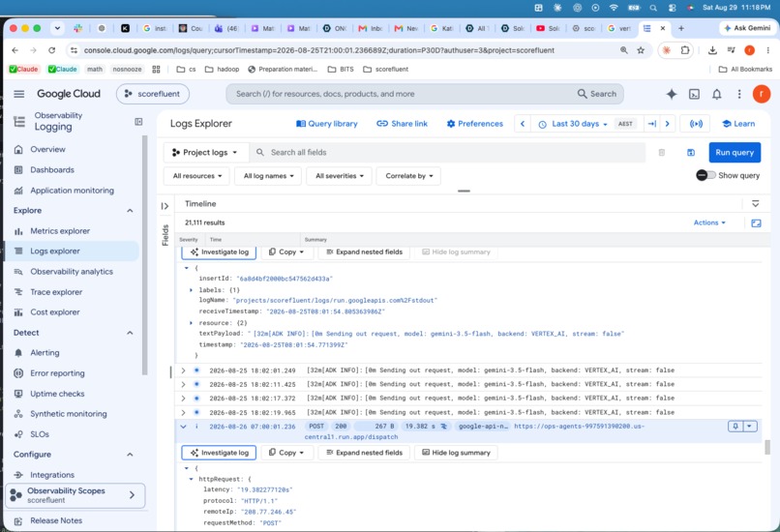Open Ask Gemini in browser
780x532 pixels.
pos(747,28)
